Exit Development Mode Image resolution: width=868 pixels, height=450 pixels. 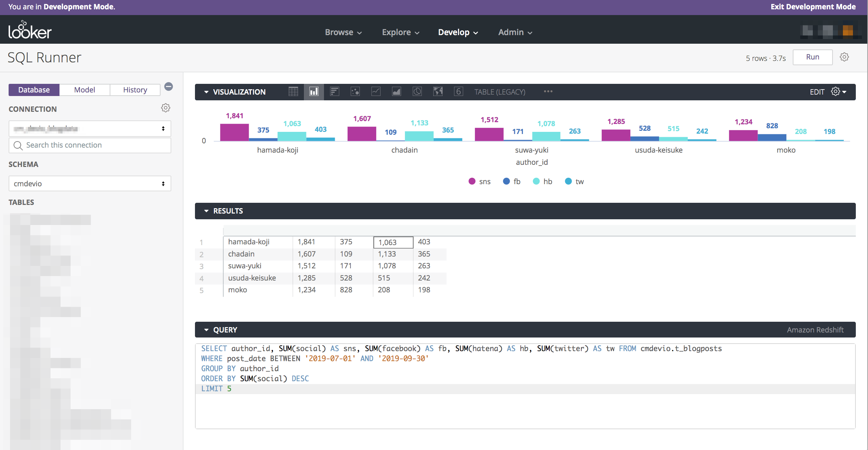[x=813, y=6]
